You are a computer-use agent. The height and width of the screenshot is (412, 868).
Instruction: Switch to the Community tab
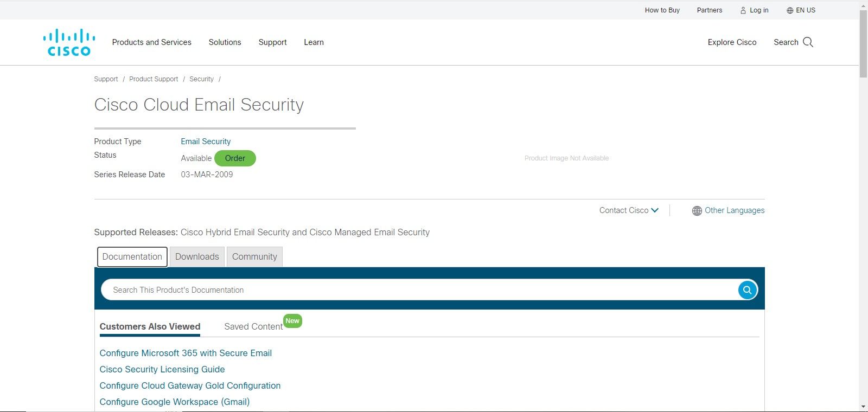tap(254, 257)
